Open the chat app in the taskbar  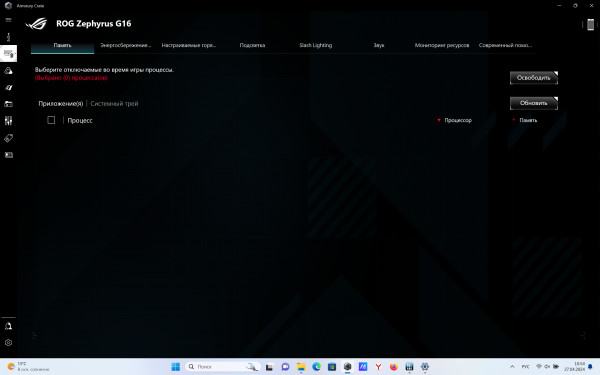(285, 367)
